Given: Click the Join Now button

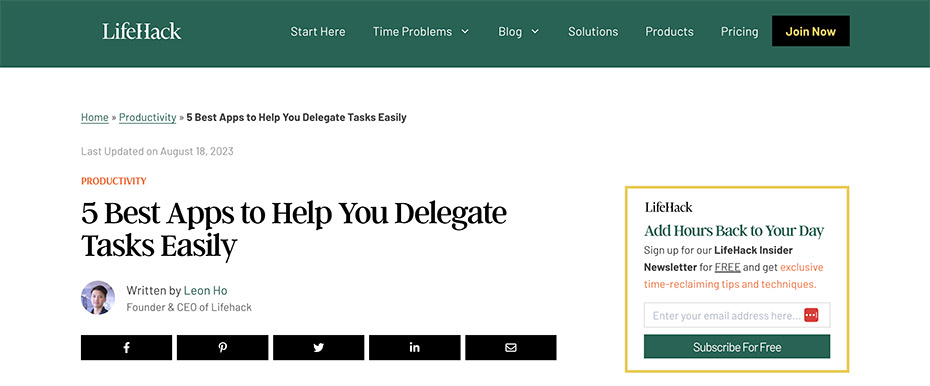Looking at the screenshot, I should click(x=811, y=31).
